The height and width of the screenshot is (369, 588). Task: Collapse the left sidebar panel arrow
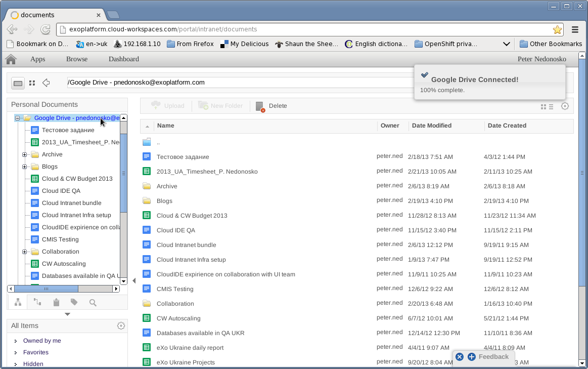[x=134, y=280]
